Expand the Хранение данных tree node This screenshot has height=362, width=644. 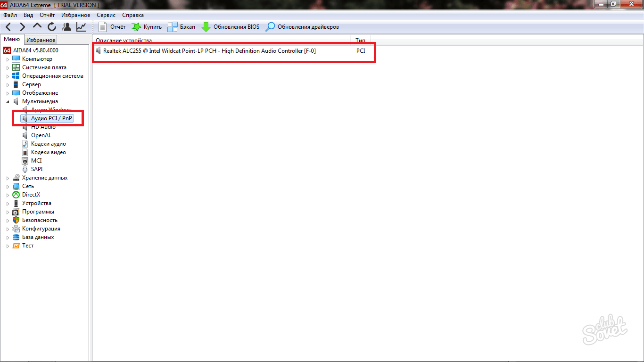pos(8,178)
